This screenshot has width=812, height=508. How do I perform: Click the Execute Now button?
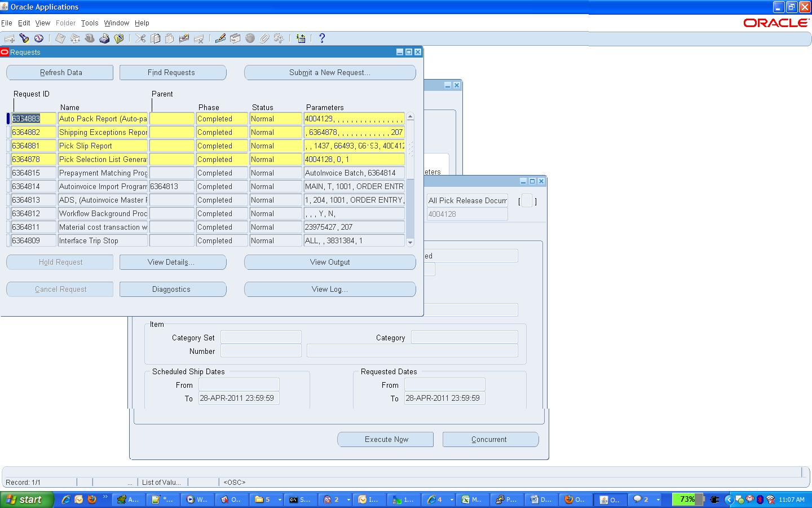(386, 439)
